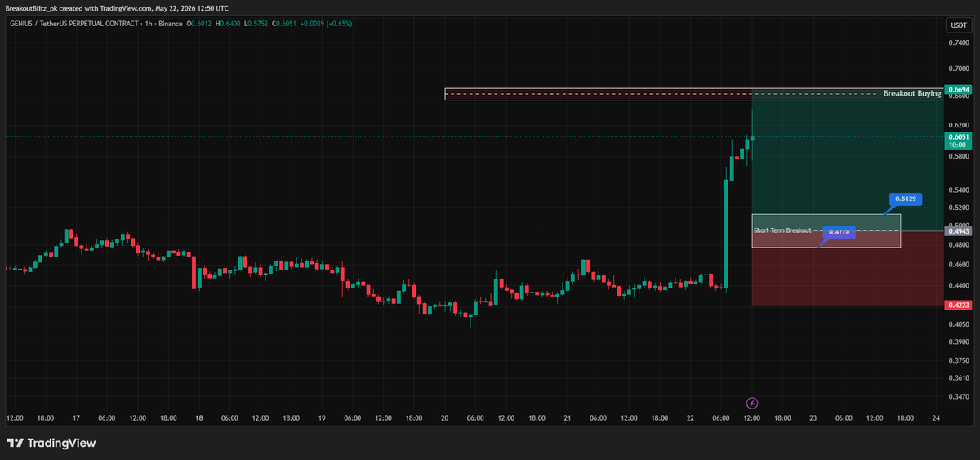The width and height of the screenshot is (980, 460).
Task: Click the change value +0.0039 (+0.65%)
Action: [x=327, y=24]
